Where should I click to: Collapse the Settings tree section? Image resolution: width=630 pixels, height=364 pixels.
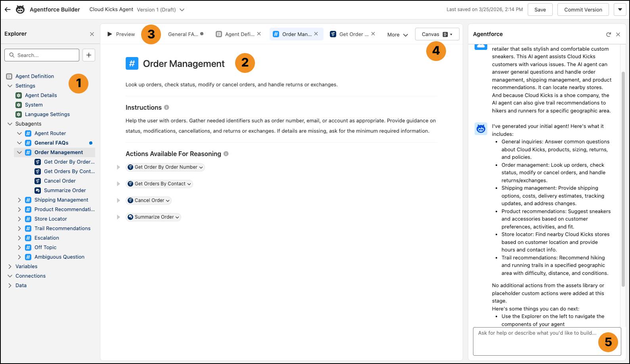[10, 86]
